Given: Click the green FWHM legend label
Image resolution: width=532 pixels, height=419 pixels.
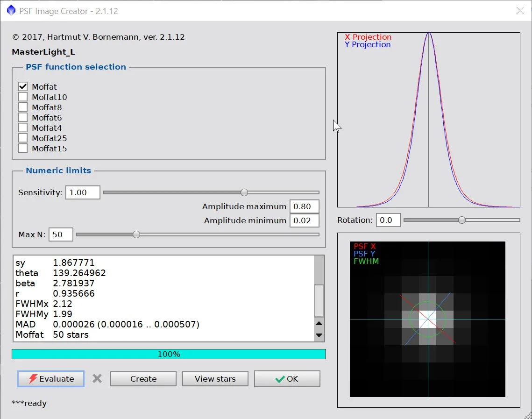Looking at the screenshot, I should [x=366, y=261].
